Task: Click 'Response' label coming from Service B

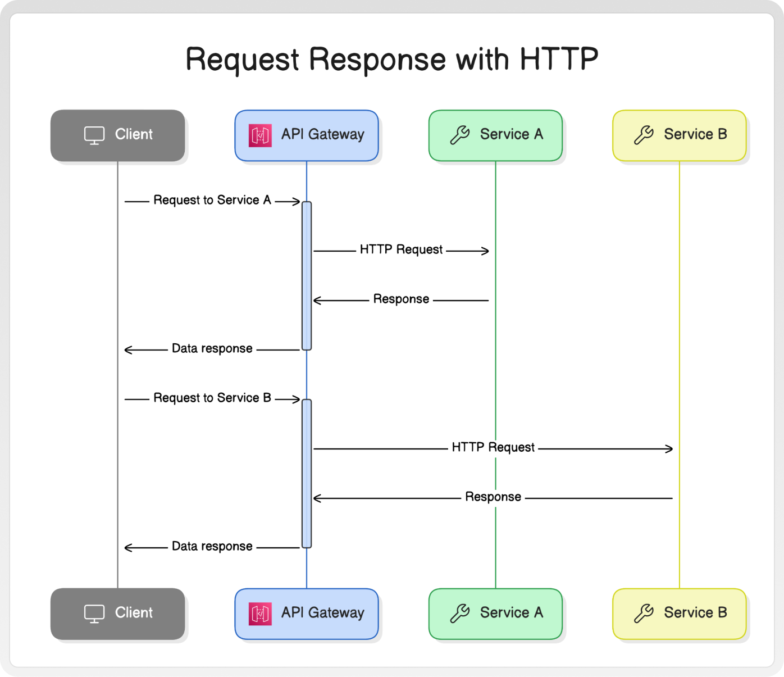Action: pos(493,497)
